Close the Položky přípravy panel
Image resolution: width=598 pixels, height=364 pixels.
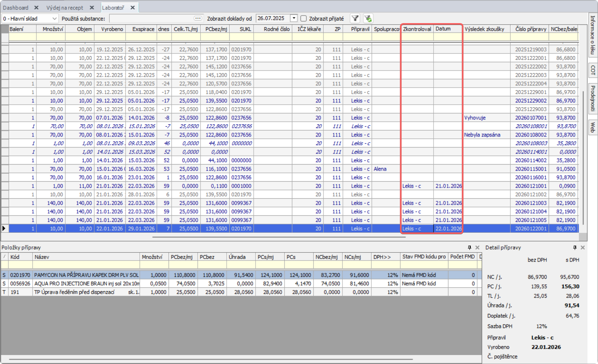click(x=477, y=248)
